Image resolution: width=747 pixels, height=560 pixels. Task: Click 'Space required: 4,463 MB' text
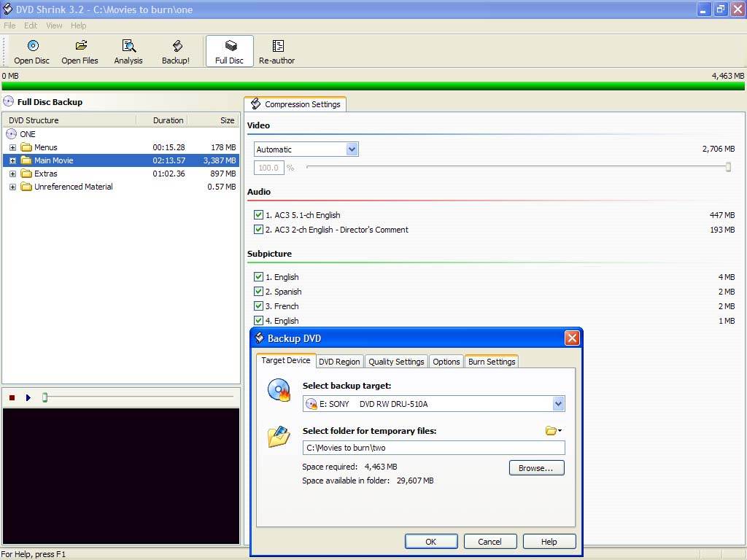coord(349,467)
